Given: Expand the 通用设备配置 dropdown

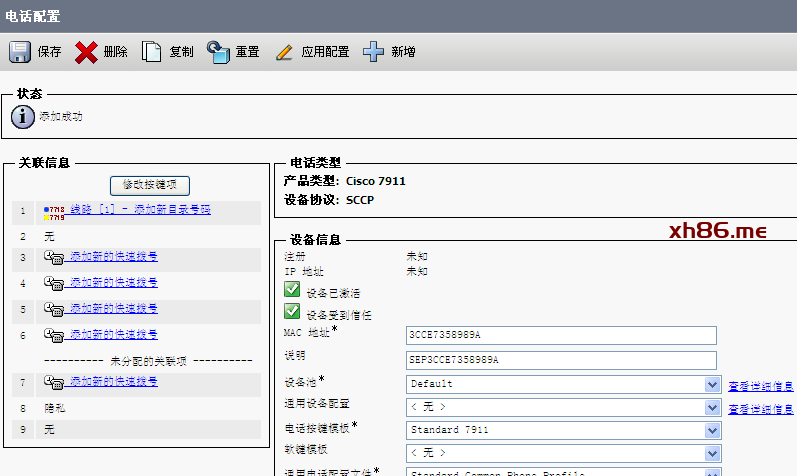Looking at the screenshot, I should pyautogui.click(x=712, y=407).
